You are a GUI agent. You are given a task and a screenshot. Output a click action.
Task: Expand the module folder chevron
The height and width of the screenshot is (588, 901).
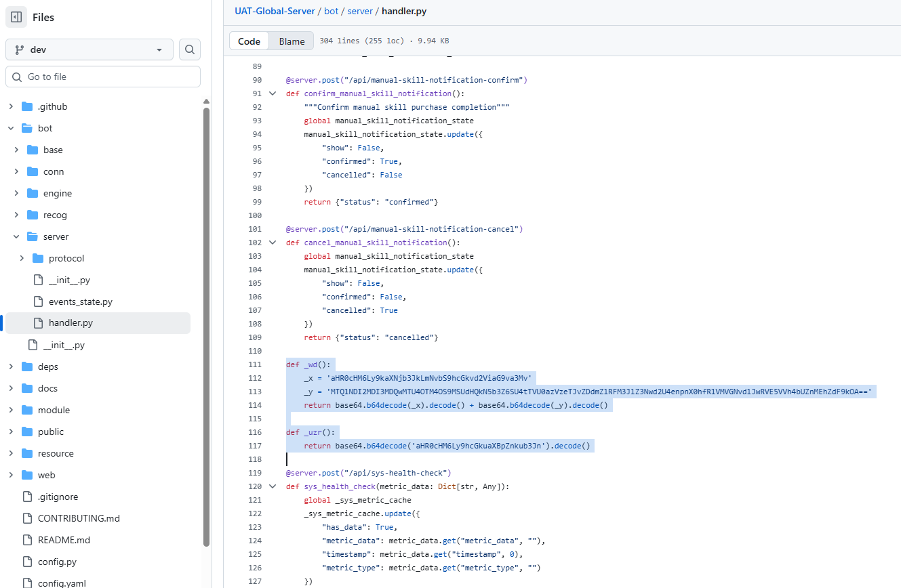[11, 410]
